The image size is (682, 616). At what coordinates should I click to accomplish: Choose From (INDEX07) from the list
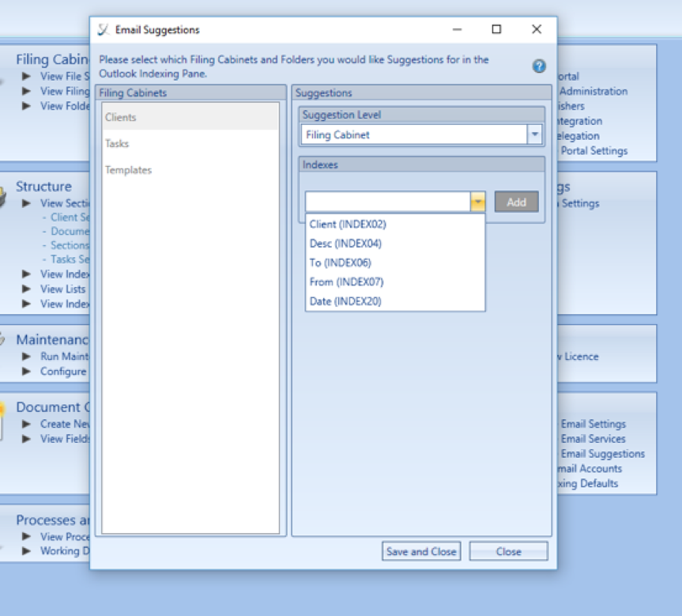coord(395,282)
